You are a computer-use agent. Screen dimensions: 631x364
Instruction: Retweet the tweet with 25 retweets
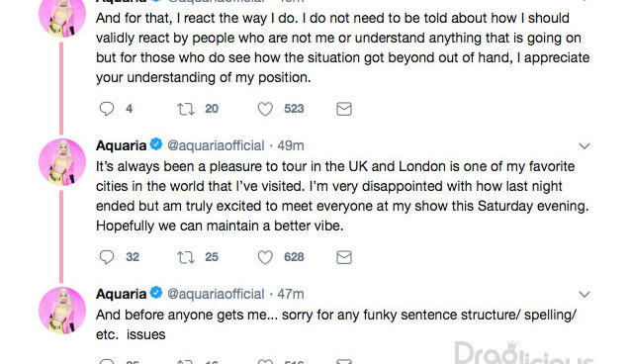tap(186, 257)
